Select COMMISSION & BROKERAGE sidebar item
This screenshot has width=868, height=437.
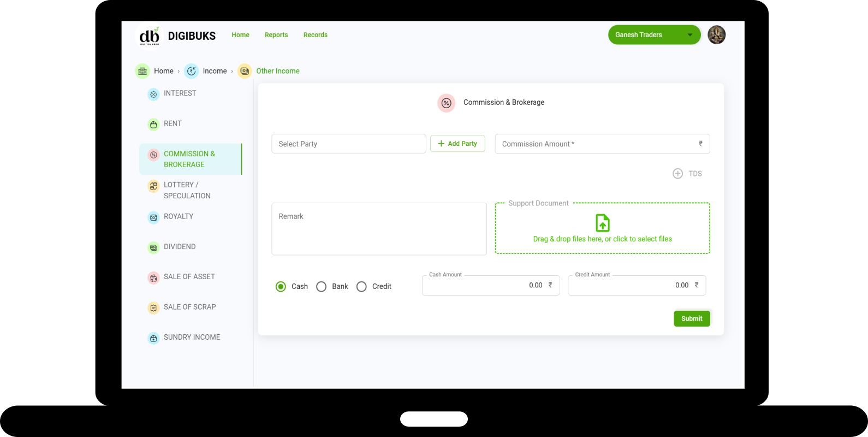point(190,159)
